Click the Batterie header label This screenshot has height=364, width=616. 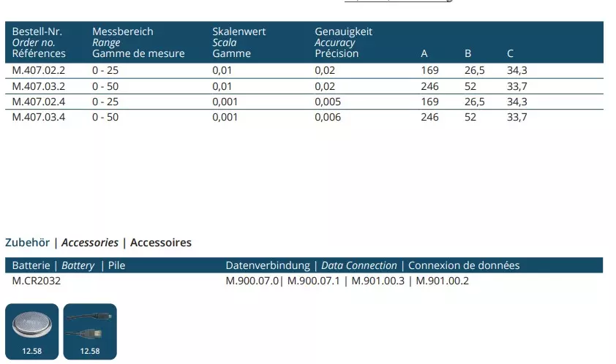pyautogui.click(x=32, y=265)
